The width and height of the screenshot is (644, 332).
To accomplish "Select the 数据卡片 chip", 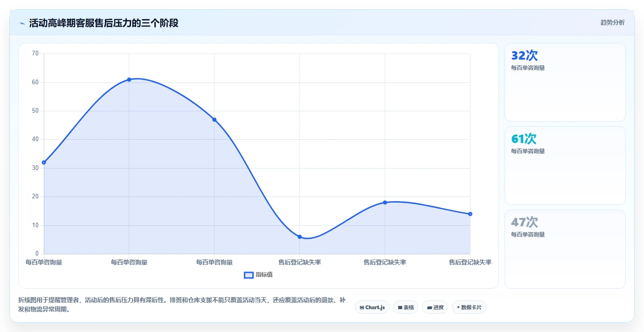I will (x=469, y=307).
